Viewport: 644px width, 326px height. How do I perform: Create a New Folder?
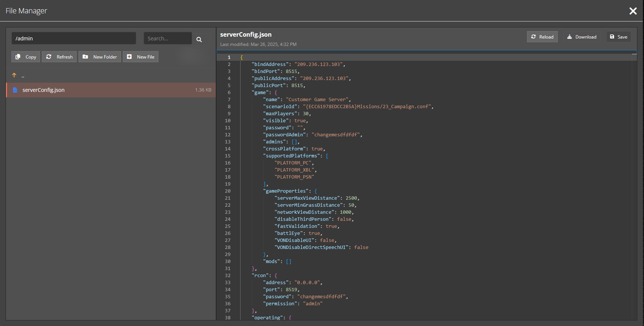coord(100,57)
